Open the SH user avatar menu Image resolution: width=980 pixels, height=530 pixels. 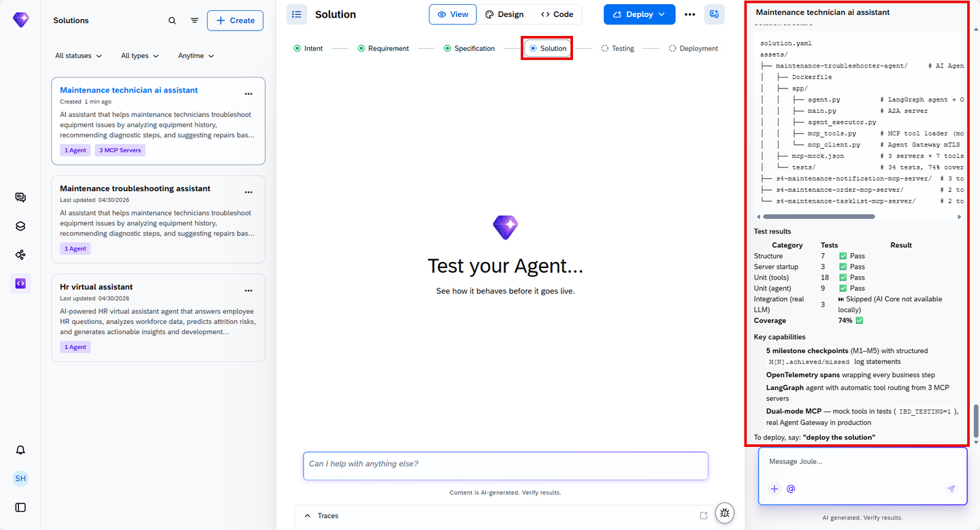coord(20,478)
